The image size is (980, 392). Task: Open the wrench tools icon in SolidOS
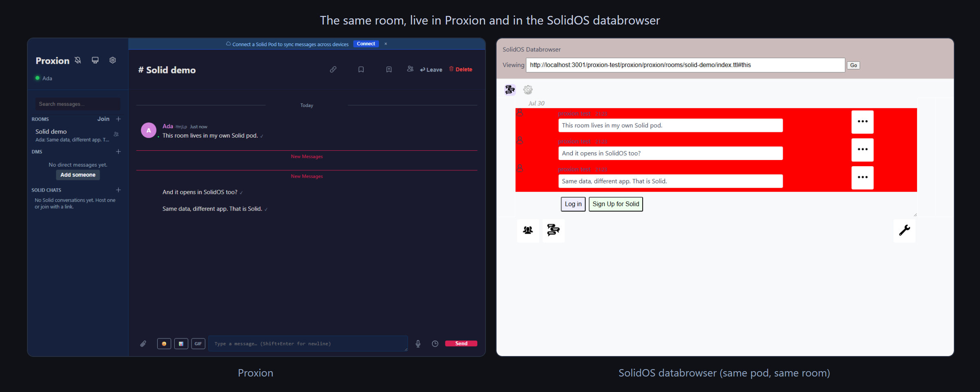(904, 230)
